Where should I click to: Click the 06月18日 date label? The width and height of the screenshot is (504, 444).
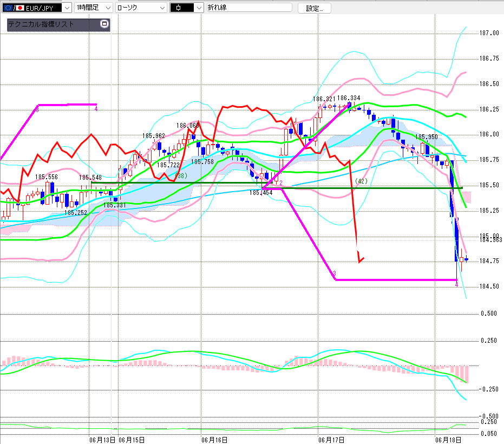coord(448,440)
